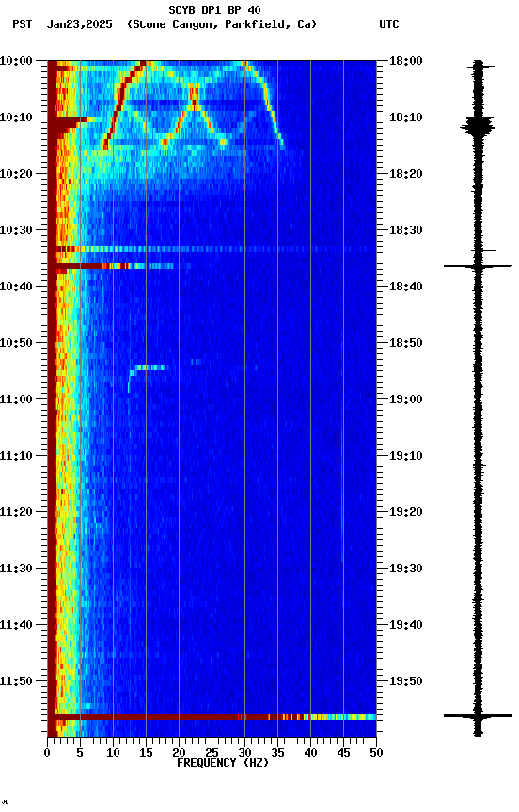This screenshot has width=519, height=812.
Task: Click the '11:50' PST time label
Action: [x=16, y=681]
